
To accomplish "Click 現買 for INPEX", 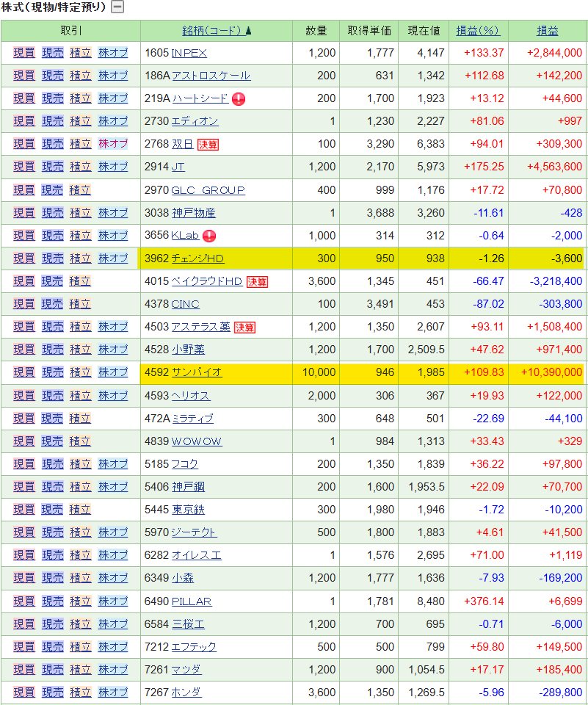I will pyautogui.click(x=24, y=53).
